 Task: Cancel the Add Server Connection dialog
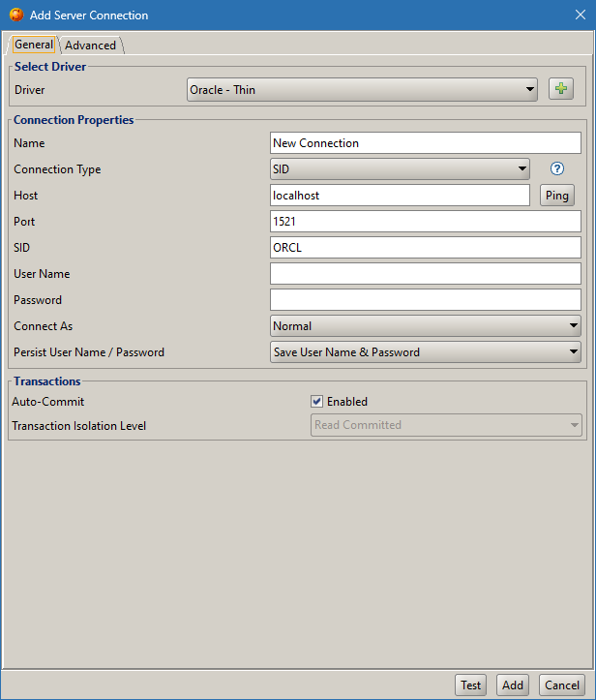(x=561, y=685)
